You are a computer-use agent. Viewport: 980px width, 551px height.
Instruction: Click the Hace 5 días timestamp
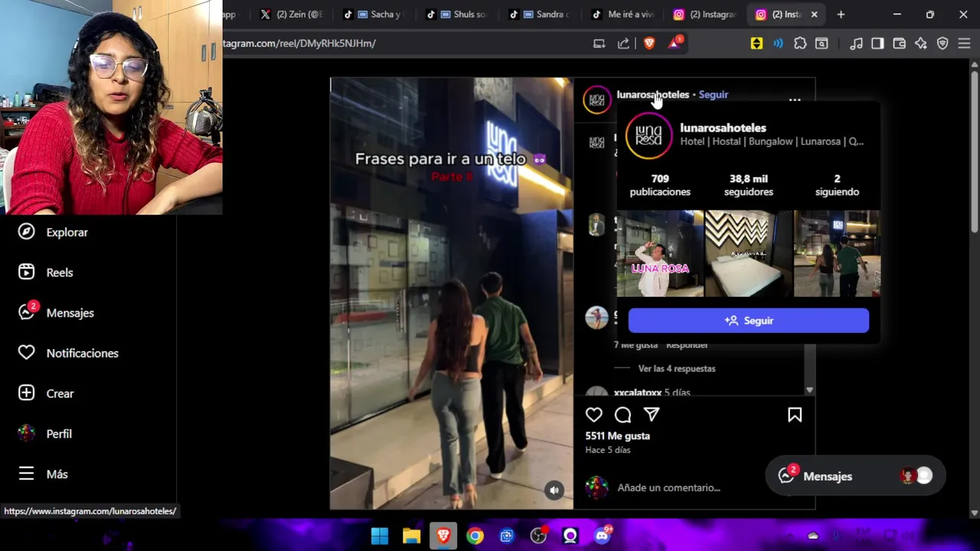pos(608,450)
